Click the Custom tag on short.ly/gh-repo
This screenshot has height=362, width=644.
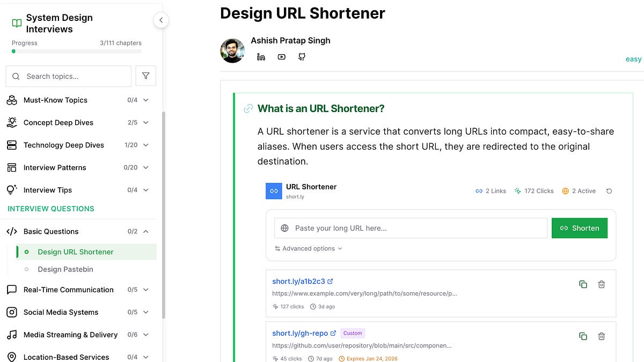click(x=353, y=333)
